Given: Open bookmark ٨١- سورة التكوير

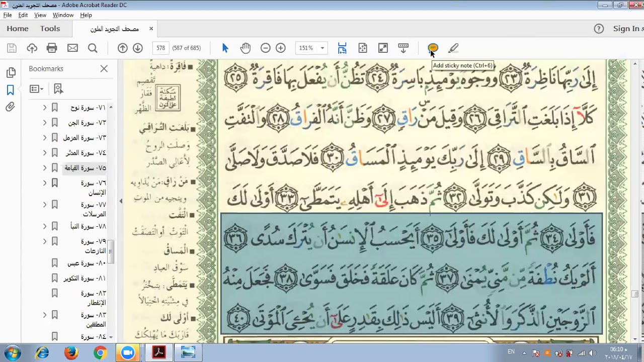Looking at the screenshot, I should [84, 278].
